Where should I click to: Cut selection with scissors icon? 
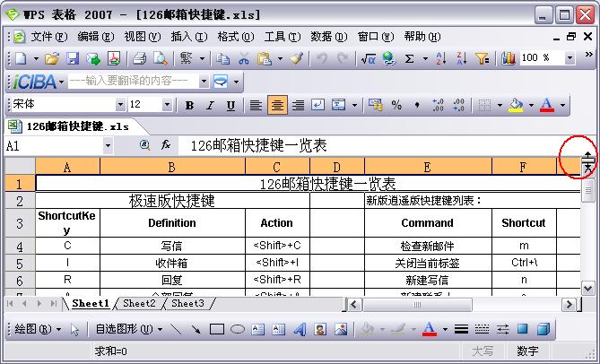pos(244,58)
